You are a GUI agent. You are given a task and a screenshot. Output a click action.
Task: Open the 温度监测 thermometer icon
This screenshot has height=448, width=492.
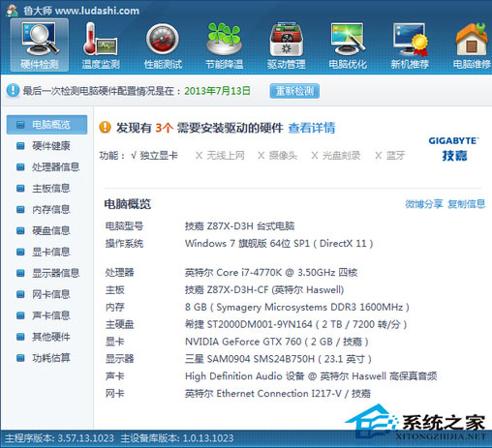101,45
